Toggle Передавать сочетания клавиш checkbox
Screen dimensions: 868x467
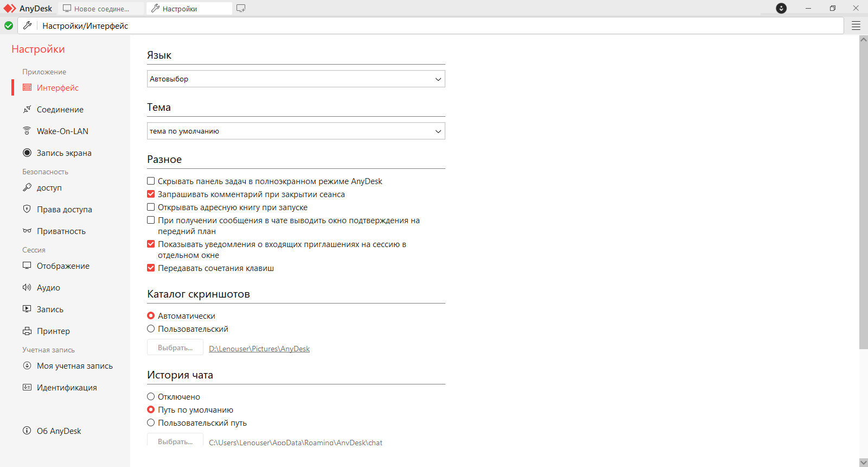151,268
